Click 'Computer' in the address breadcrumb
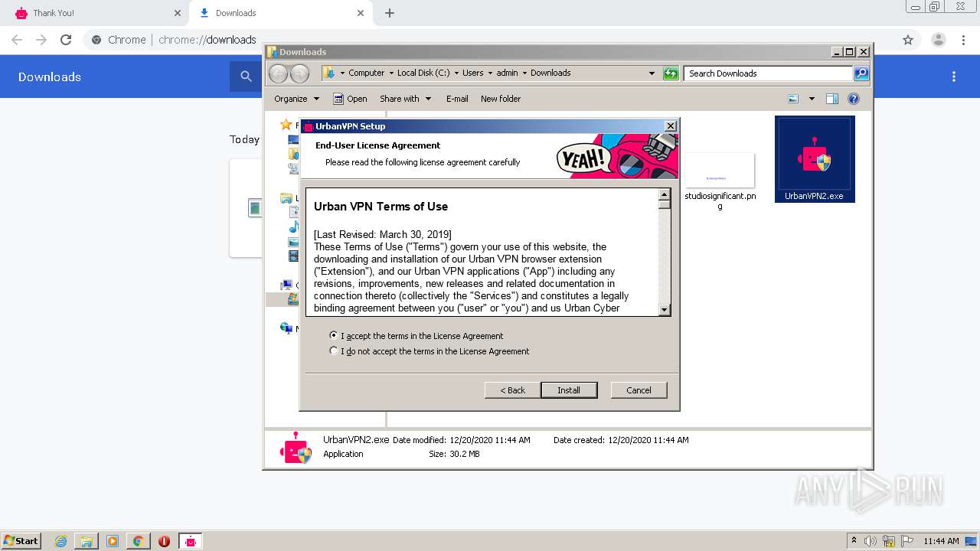 pos(366,73)
